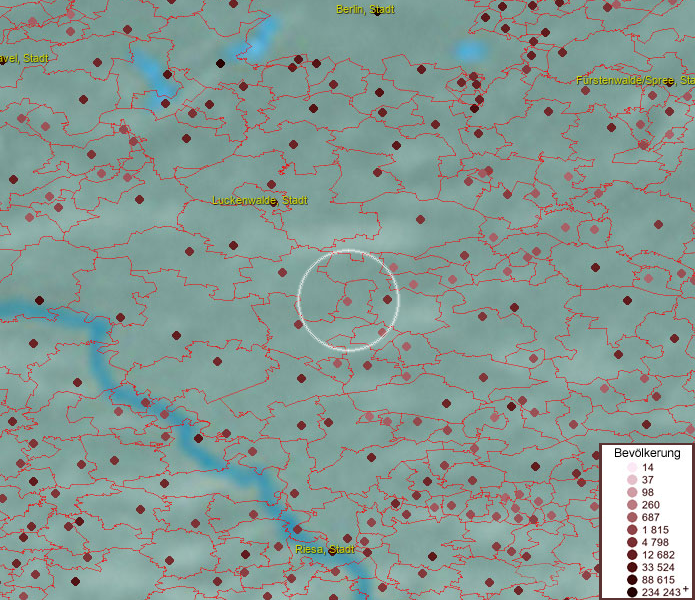695x600 pixels.
Task: Pick the legend color swatch for 12 682
Action: click(x=632, y=555)
